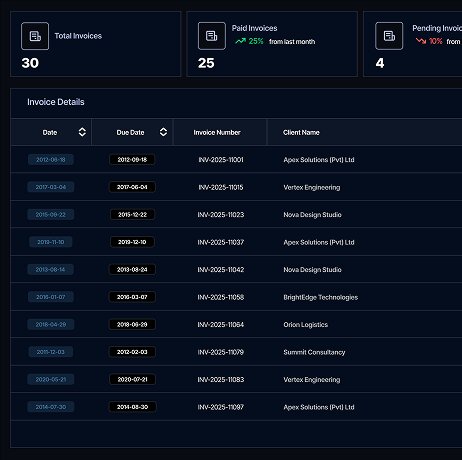Click the 2016-03-07 due date badge
The image size is (462, 460).
(x=132, y=297)
